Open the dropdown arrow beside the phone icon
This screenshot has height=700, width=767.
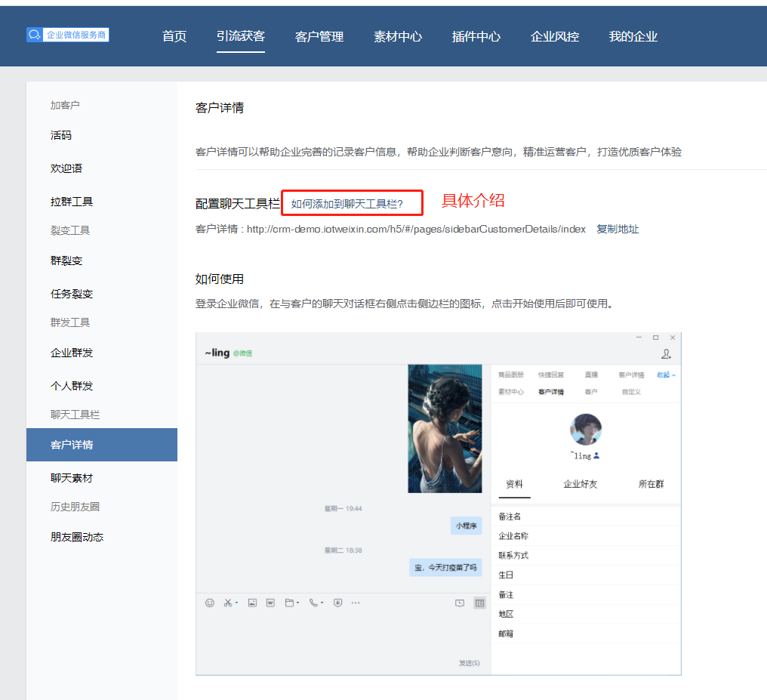(322, 603)
